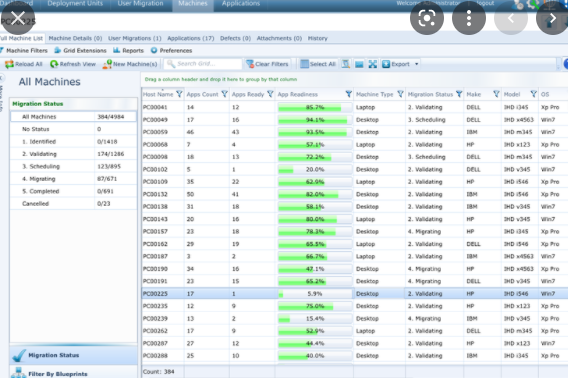Focus the Search Grid input field
The image size is (568, 378).
(203, 64)
